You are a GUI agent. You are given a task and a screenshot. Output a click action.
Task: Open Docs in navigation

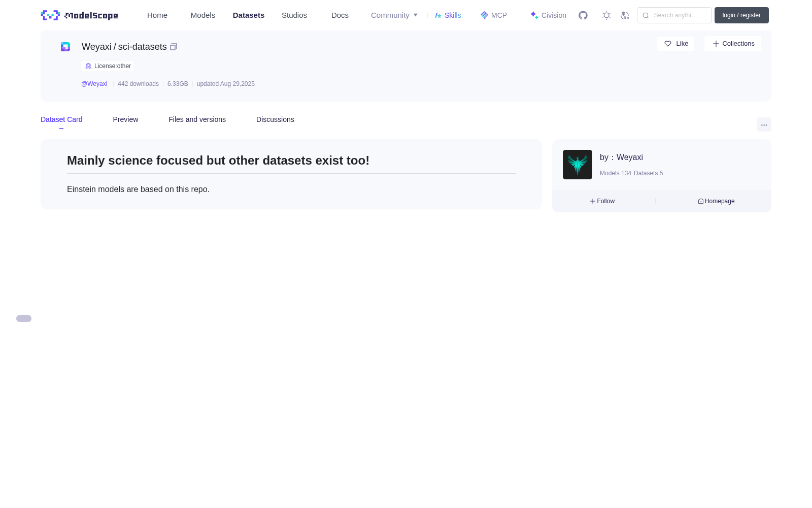(340, 15)
